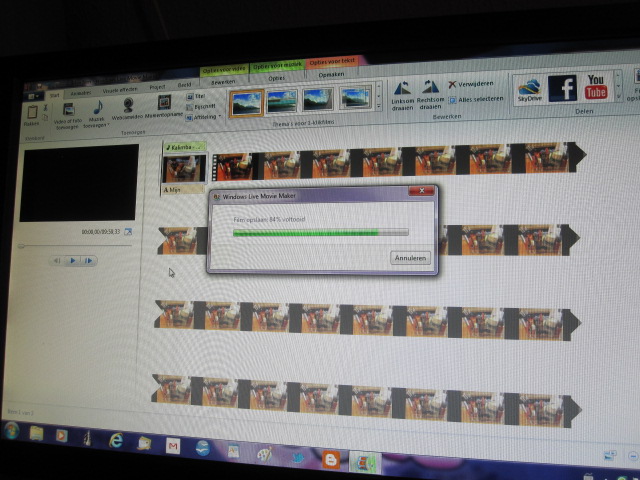
Task: Add Aftiteling credits
Action: click(201, 118)
